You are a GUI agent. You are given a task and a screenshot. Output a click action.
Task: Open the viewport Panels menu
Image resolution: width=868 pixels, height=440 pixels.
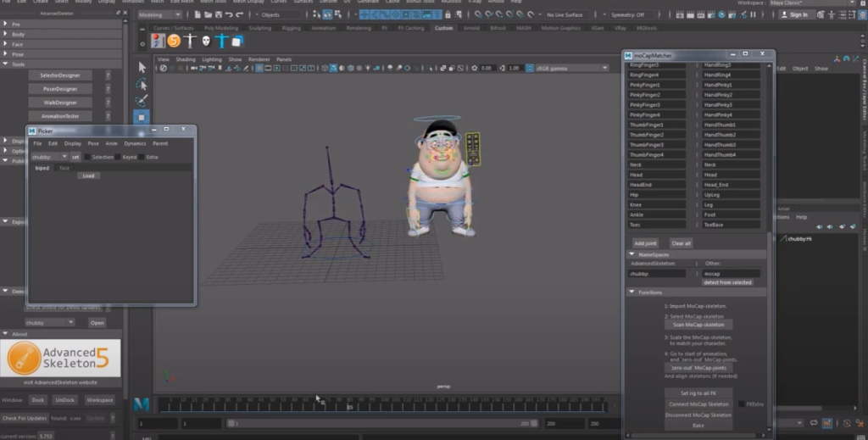(x=284, y=59)
